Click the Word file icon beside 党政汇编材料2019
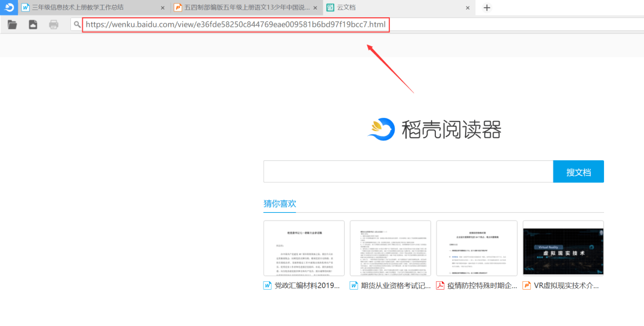This screenshot has width=644, height=326. 268,285
